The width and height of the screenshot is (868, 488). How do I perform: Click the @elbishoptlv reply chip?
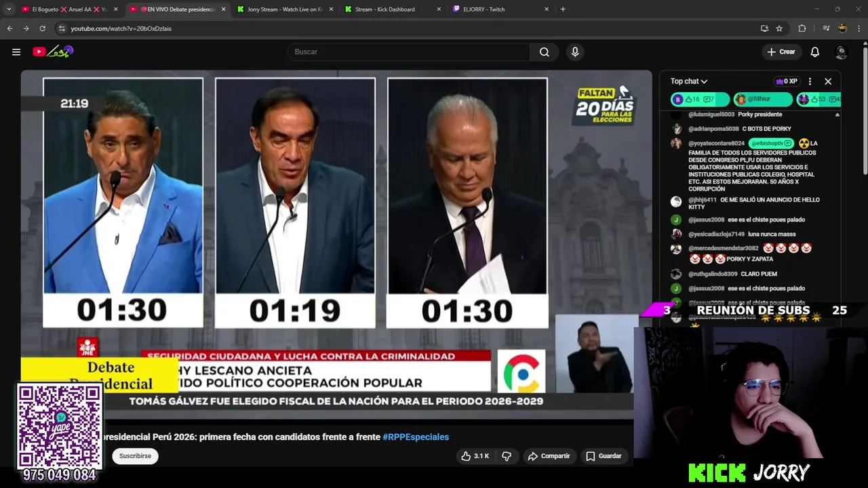[x=771, y=144]
